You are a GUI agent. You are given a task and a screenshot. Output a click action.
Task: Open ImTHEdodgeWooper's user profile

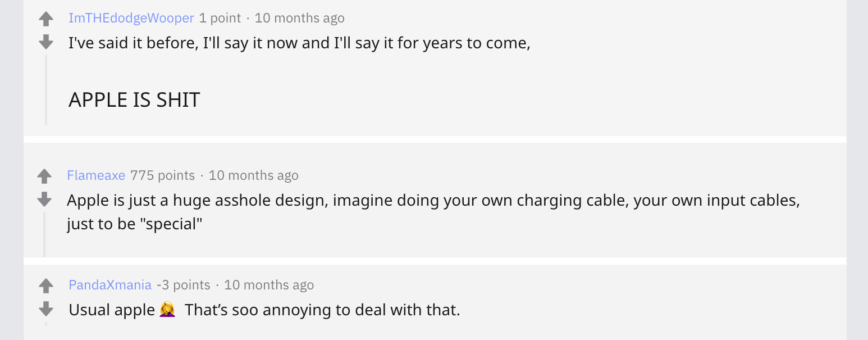[x=131, y=18]
